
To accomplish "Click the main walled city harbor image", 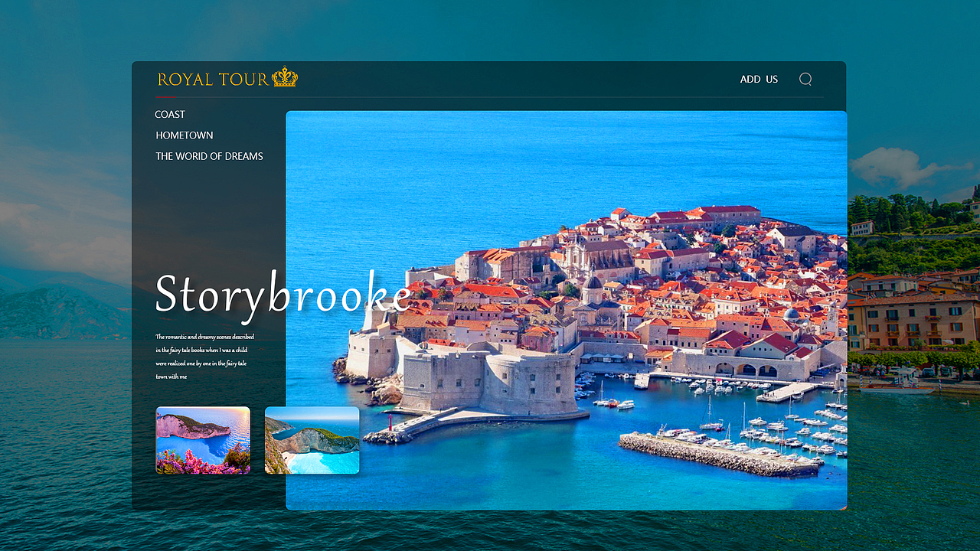I will 567,311.
